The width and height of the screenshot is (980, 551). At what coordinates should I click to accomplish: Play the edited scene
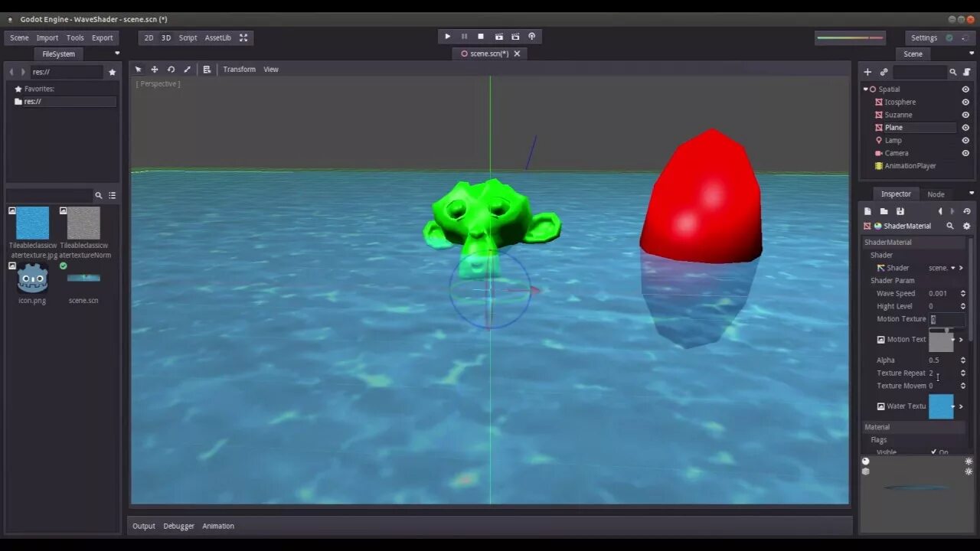pos(498,37)
